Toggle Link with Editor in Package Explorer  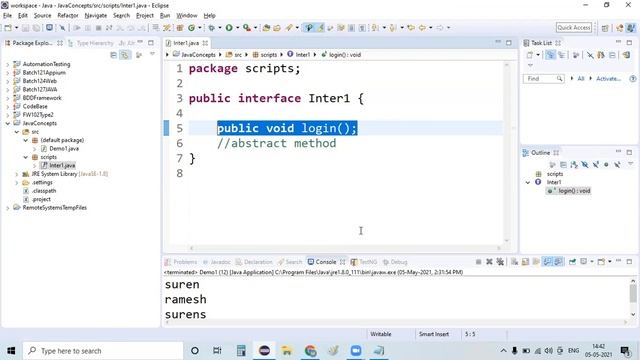point(125,55)
